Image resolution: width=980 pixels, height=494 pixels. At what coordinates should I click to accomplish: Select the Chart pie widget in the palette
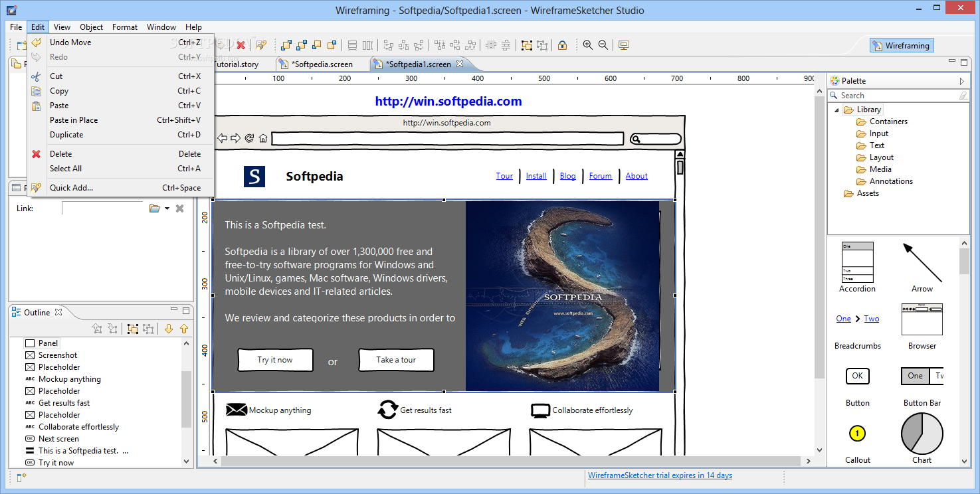922,438
